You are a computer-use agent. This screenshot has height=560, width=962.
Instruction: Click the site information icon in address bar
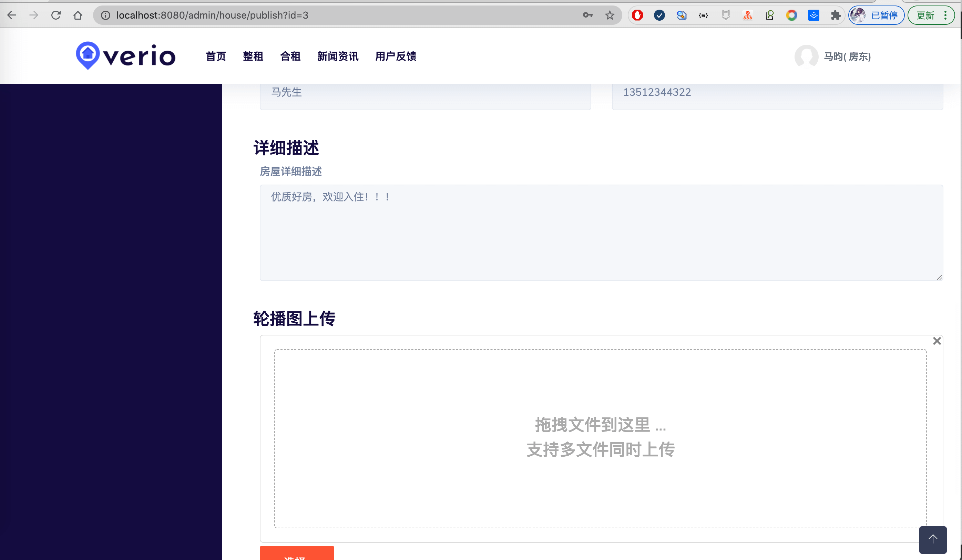[105, 15]
